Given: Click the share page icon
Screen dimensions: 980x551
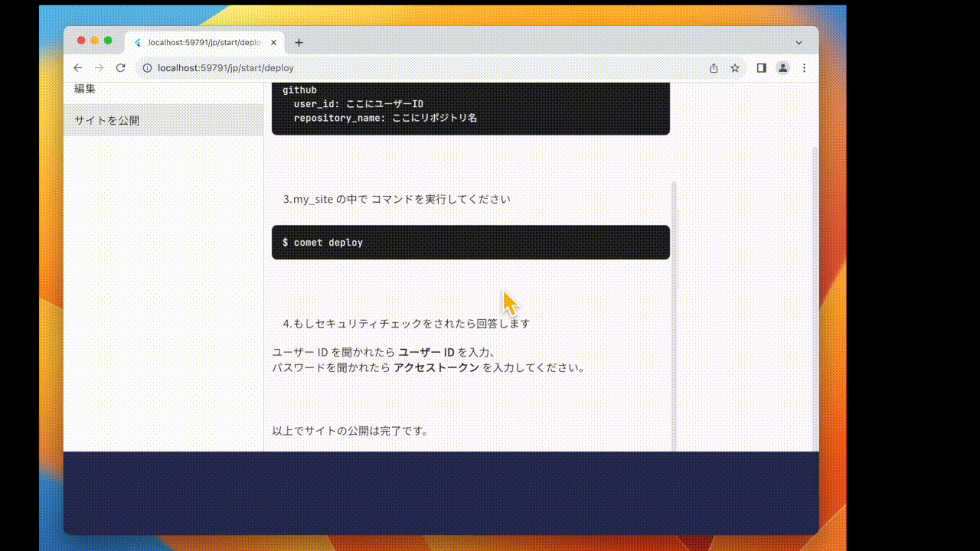Looking at the screenshot, I should (714, 68).
